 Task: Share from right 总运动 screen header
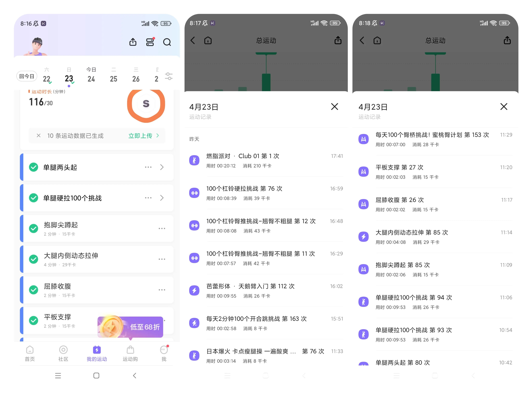click(x=507, y=40)
